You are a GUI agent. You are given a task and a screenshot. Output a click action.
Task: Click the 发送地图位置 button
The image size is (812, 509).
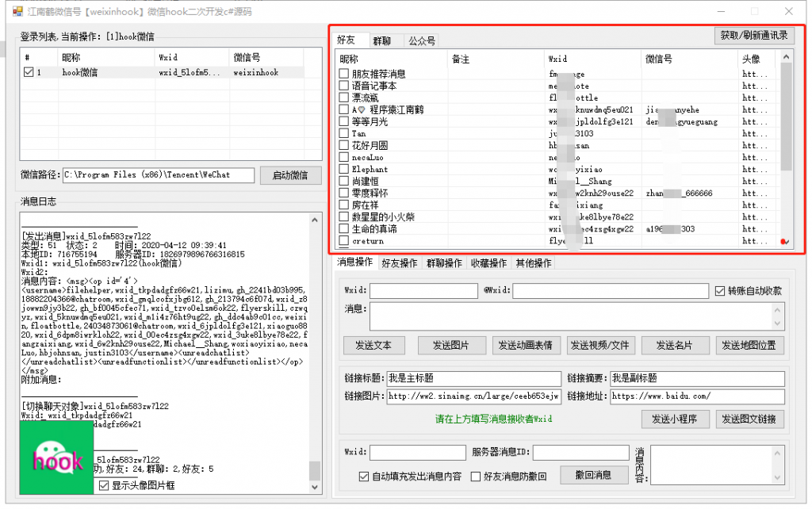pyautogui.click(x=749, y=346)
